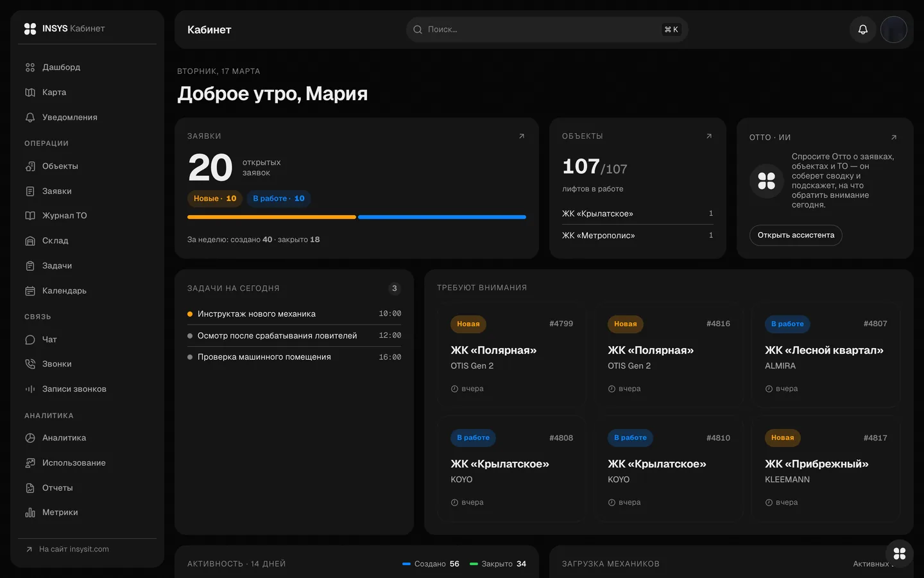Click the tasks count badge 3
The height and width of the screenshot is (578, 924).
tap(395, 288)
